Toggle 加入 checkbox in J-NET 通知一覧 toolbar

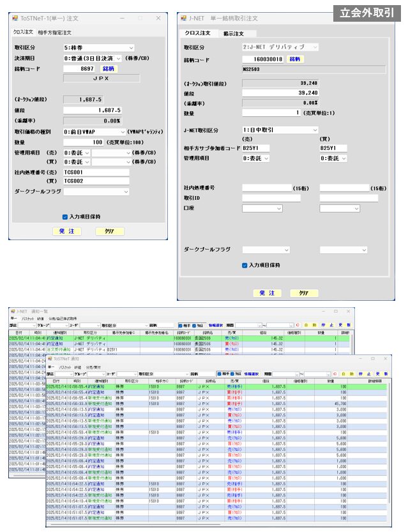coord(194,325)
